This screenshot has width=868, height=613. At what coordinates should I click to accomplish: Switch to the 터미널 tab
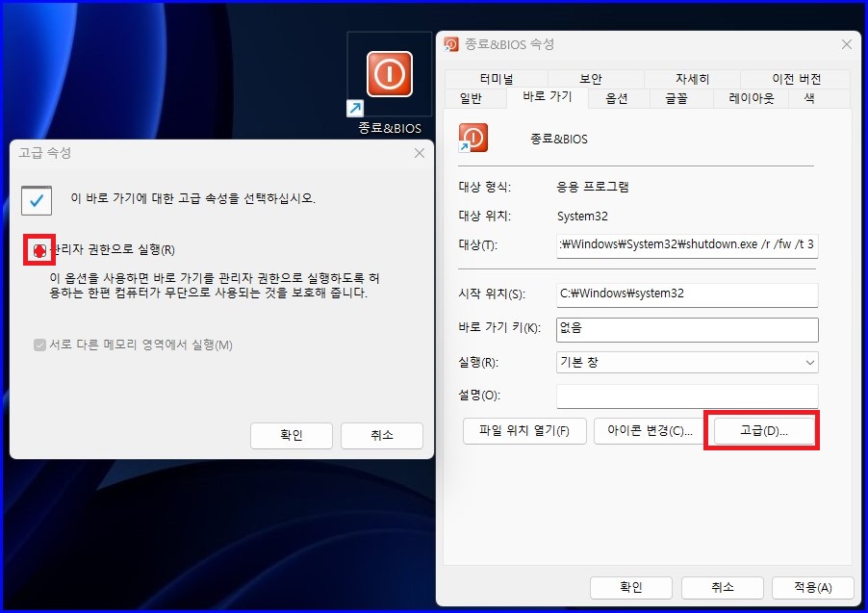(x=497, y=79)
